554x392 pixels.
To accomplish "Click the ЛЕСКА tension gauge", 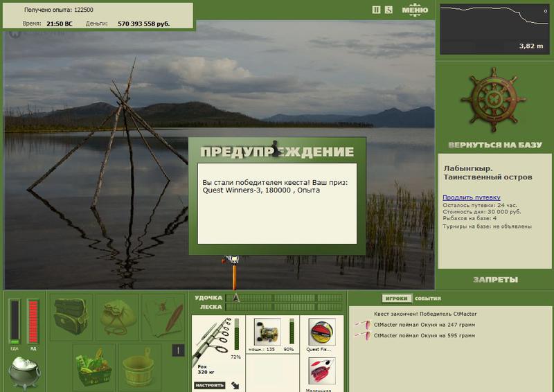I will [284, 307].
